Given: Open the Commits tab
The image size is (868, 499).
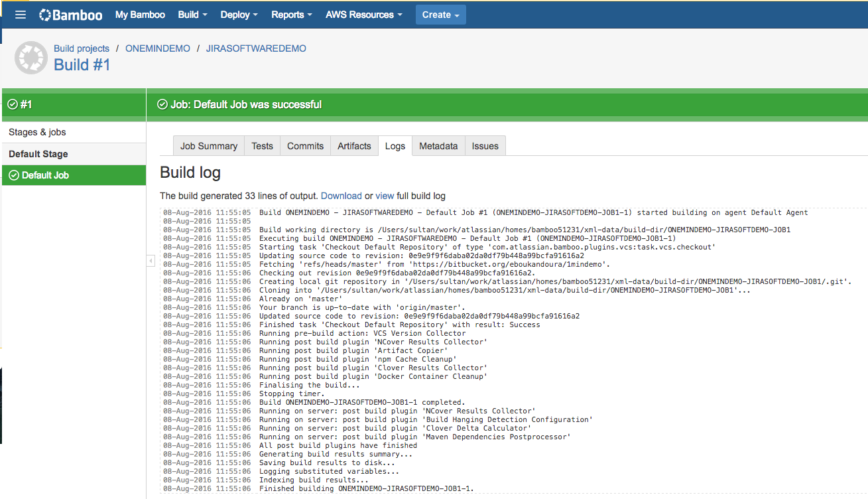Looking at the screenshot, I should [305, 146].
